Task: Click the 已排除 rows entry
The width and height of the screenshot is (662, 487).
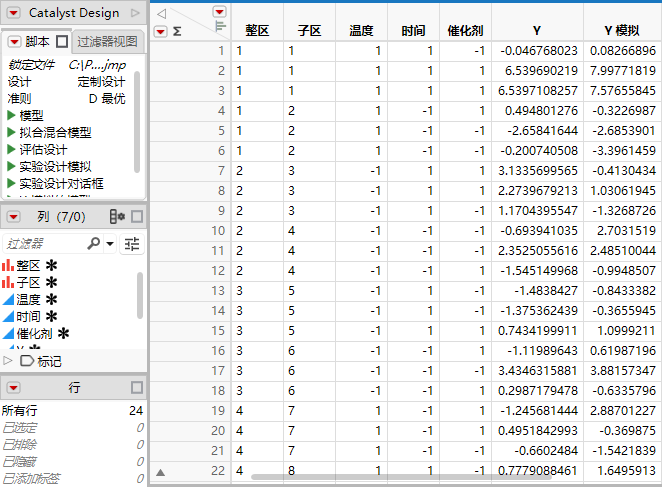Action: [x=73, y=445]
